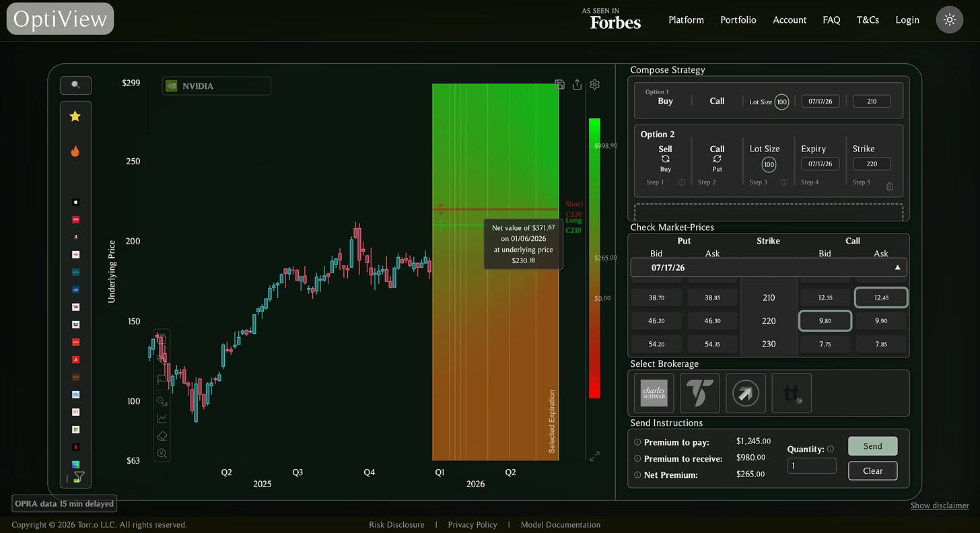Open the favorites star list
980x533 pixels.
[x=75, y=116]
